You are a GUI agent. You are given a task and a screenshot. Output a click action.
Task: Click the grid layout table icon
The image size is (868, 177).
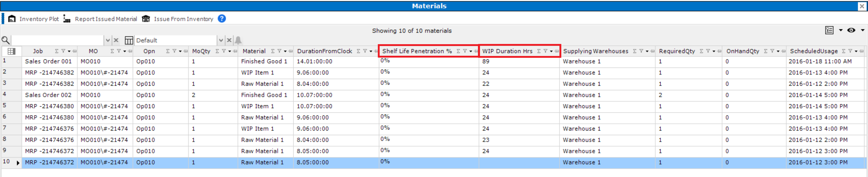(129, 40)
